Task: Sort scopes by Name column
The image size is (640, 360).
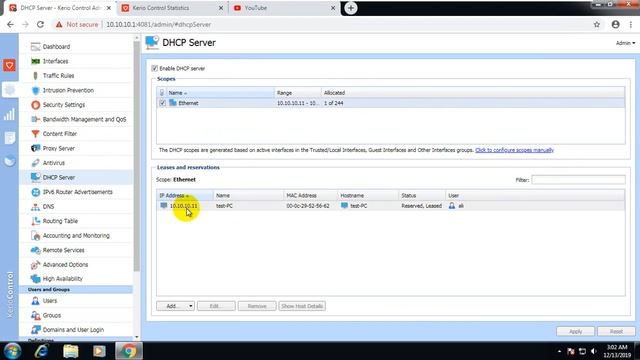Action: pos(220,93)
